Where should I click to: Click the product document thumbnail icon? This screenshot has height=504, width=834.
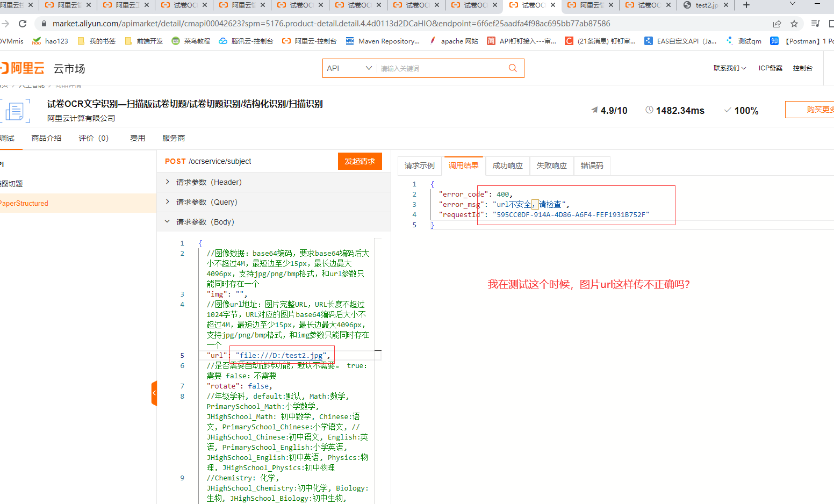[15, 111]
